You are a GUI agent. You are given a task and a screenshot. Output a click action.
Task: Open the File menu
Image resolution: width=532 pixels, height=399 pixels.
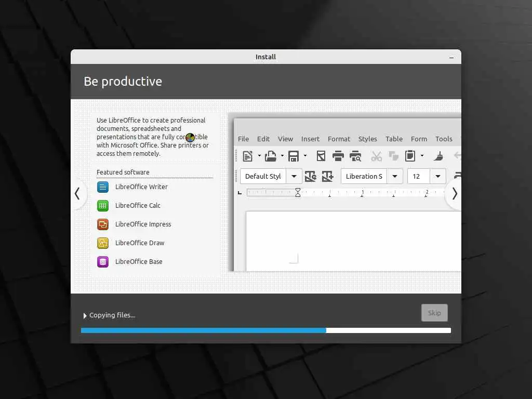[243, 139]
